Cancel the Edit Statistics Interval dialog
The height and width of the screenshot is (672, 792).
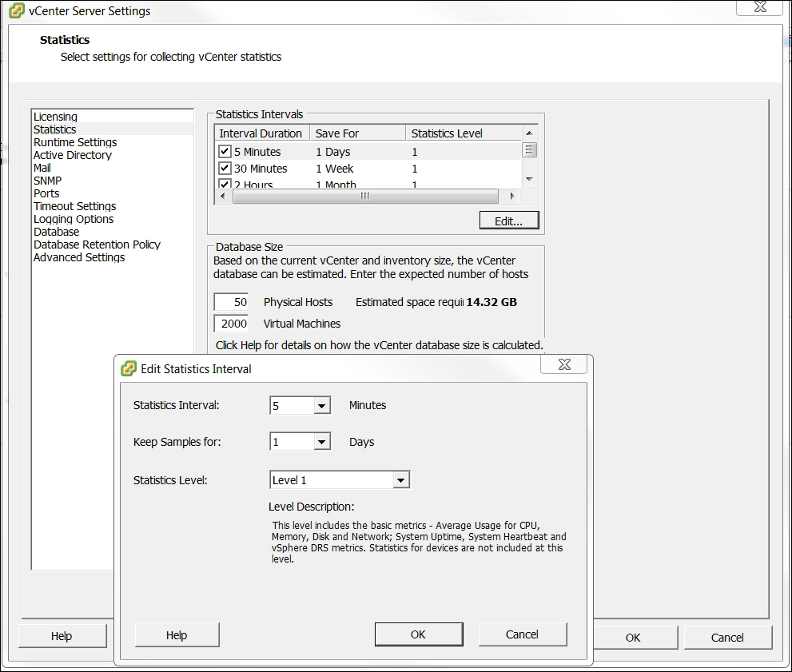523,634
